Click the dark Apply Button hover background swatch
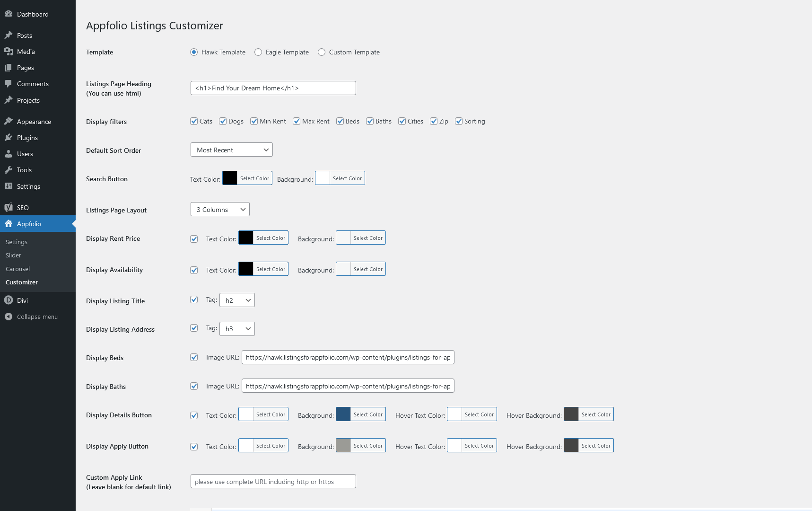 coord(571,446)
